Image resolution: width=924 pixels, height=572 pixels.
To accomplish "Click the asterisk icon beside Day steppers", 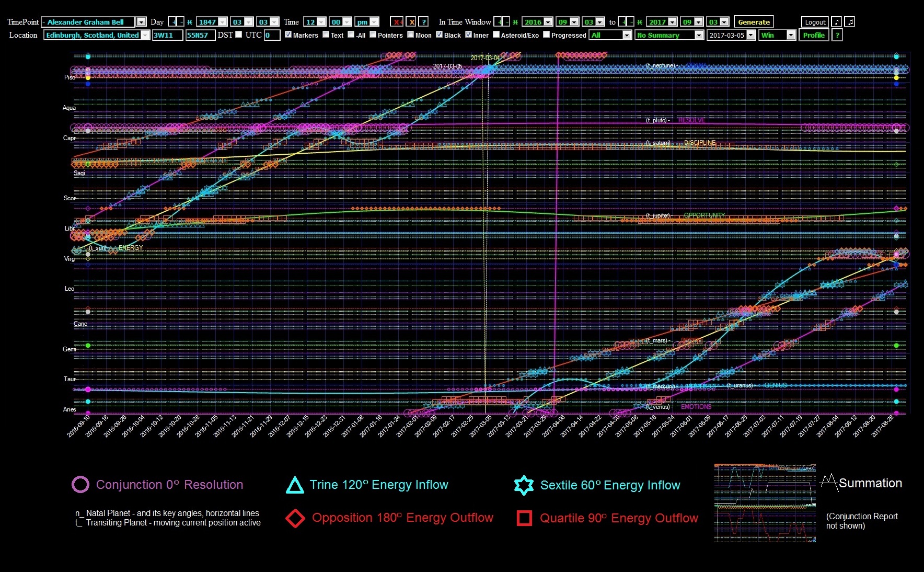I will tap(190, 22).
